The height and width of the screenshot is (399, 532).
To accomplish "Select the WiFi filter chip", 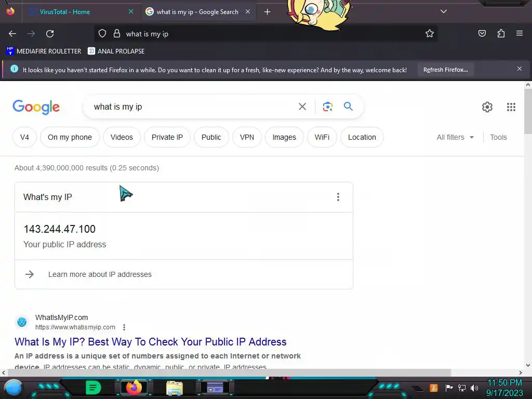I will [x=322, y=137].
